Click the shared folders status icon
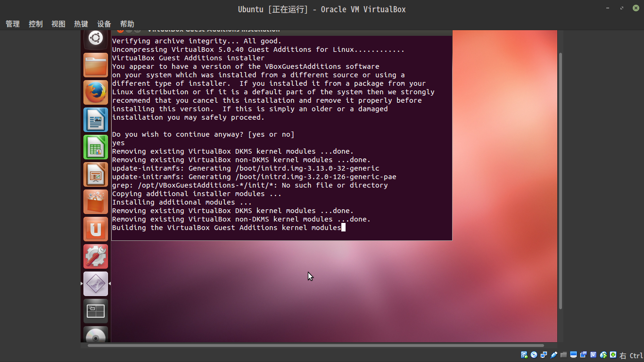This screenshot has height=362, width=644. pos(564,355)
